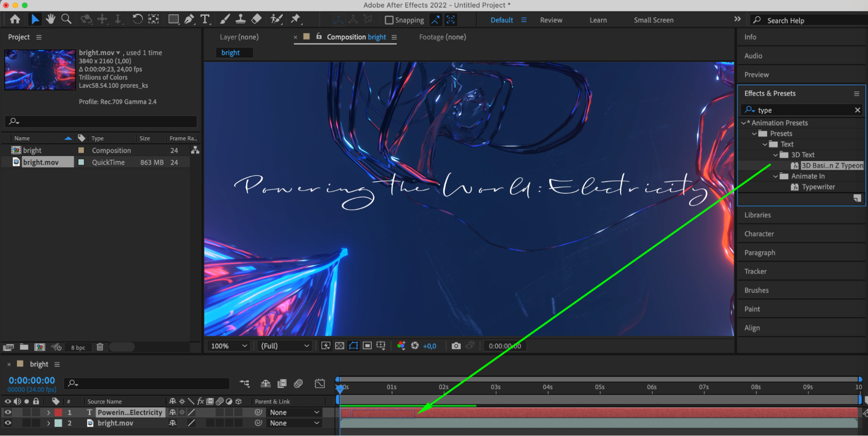Select the Typewriter preset

818,187
